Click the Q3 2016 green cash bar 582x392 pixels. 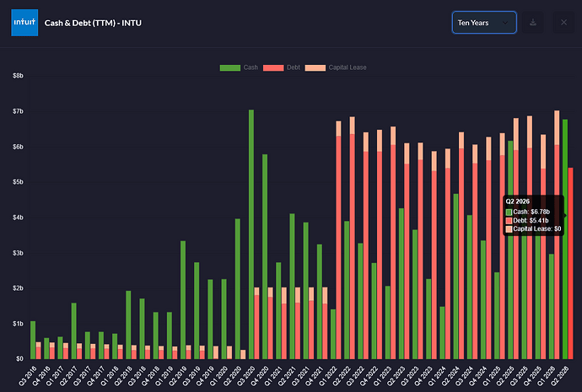[33, 340]
